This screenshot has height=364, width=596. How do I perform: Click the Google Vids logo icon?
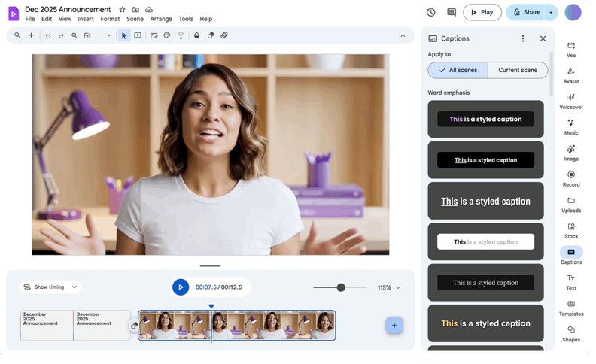pos(14,14)
